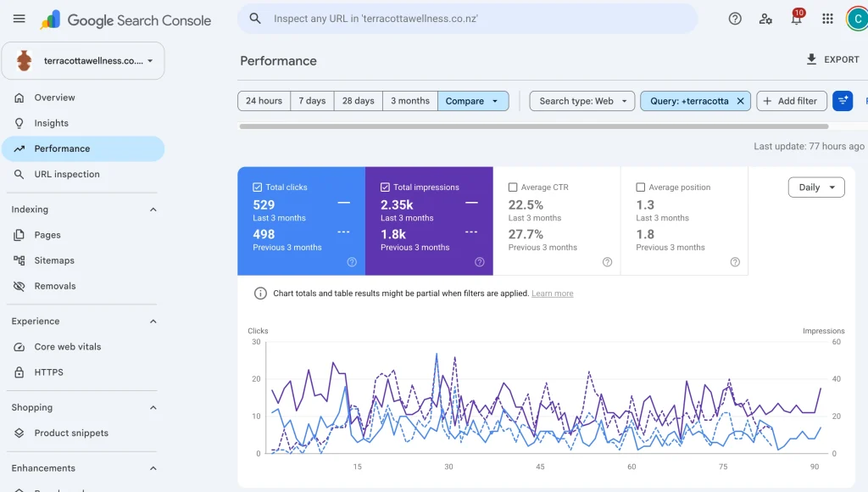This screenshot has height=492, width=868.
Task: Click the Pages documents icon
Action: 19,235
